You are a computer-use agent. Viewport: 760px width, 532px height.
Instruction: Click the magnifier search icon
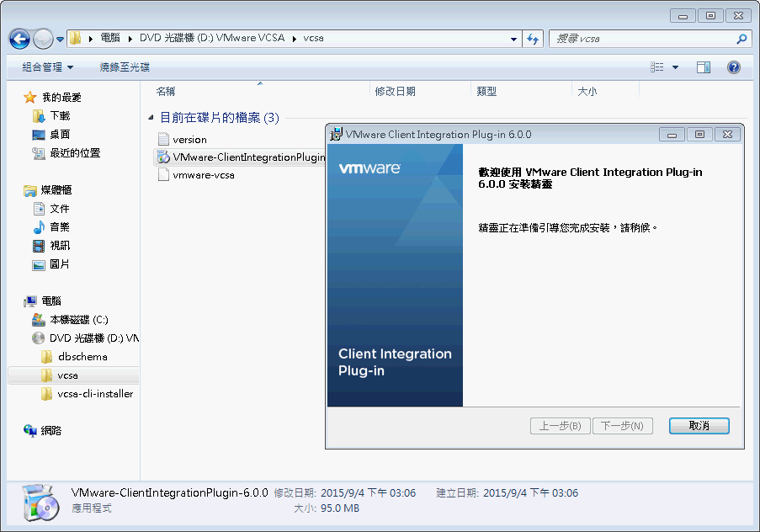click(x=741, y=39)
